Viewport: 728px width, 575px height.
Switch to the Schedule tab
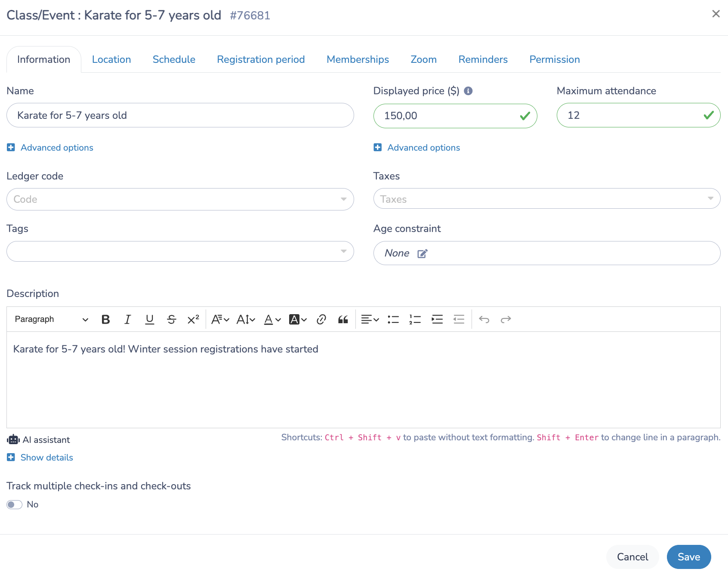click(174, 59)
